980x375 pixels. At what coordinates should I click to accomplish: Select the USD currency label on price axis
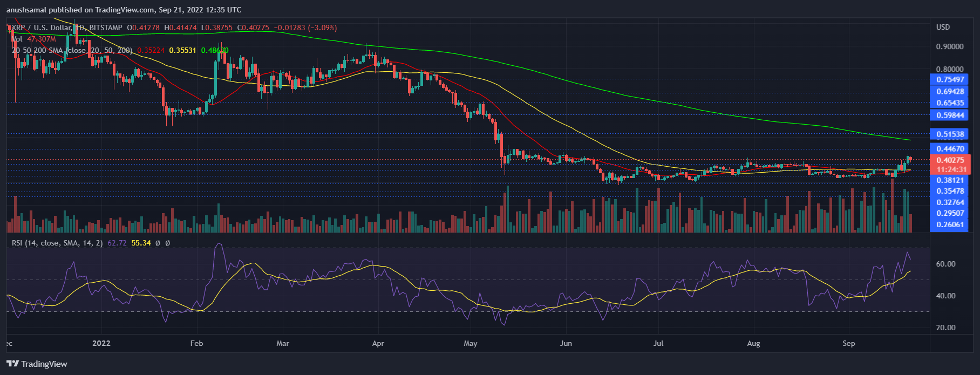pos(943,27)
